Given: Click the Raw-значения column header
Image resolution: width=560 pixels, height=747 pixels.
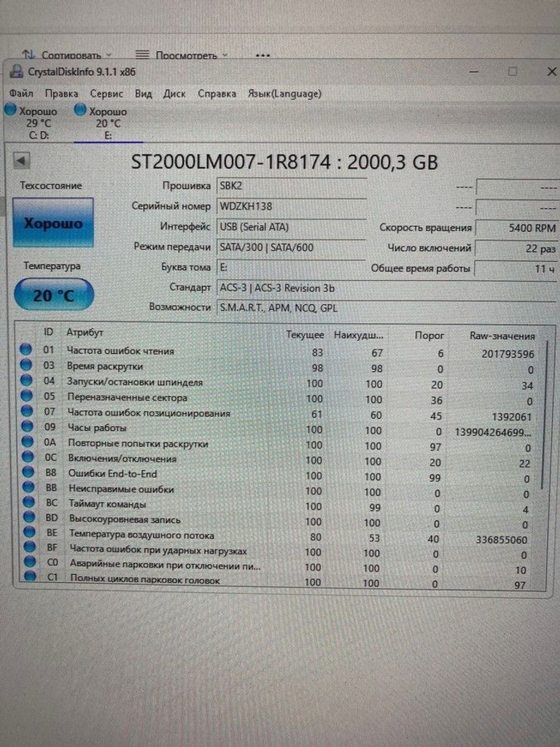Looking at the screenshot, I should [502, 336].
